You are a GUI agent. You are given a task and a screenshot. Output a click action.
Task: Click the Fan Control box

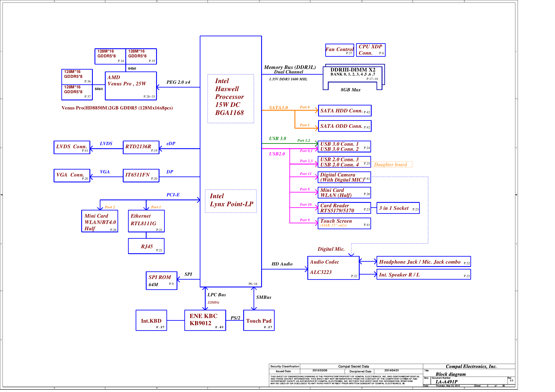pos(339,50)
